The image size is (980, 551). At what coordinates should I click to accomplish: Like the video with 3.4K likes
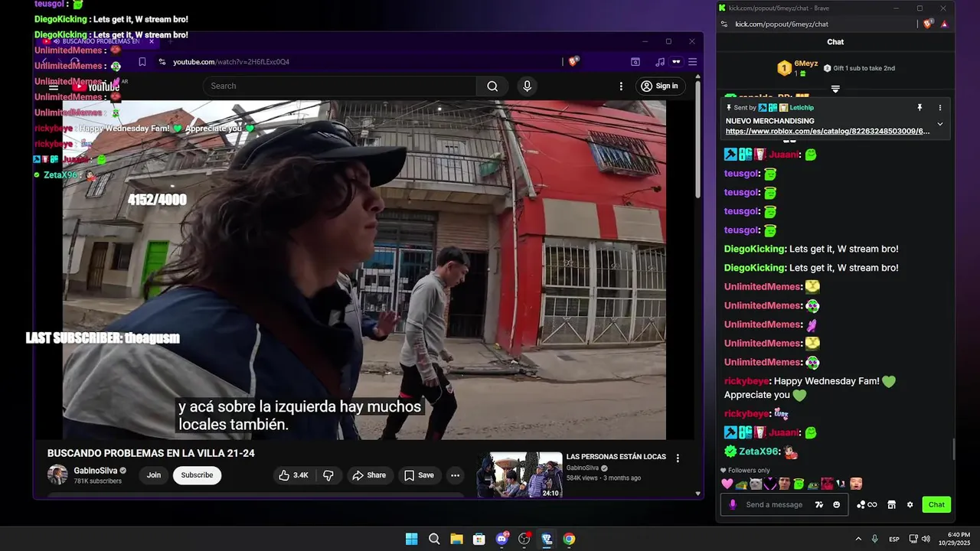point(293,475)
